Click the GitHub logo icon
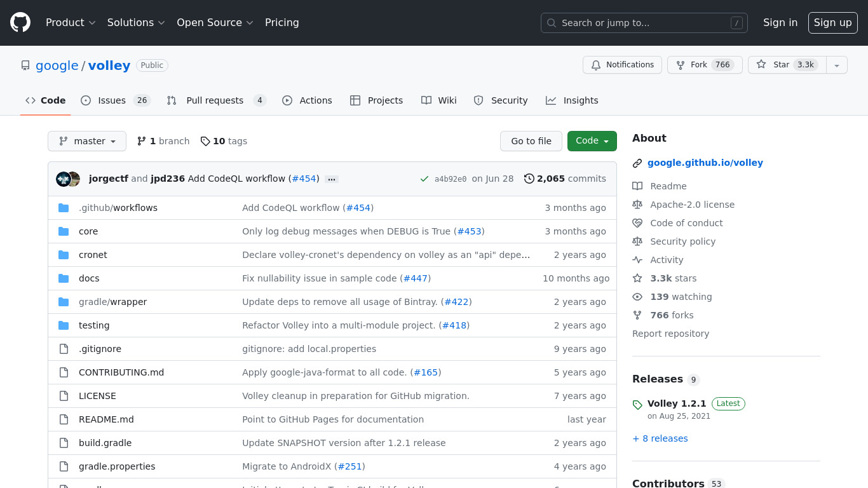This screenshot has width=868, height=488. [x=20, y=23]
